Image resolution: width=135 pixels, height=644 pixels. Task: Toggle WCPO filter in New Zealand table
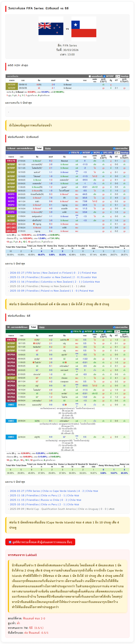pos(92,153)
